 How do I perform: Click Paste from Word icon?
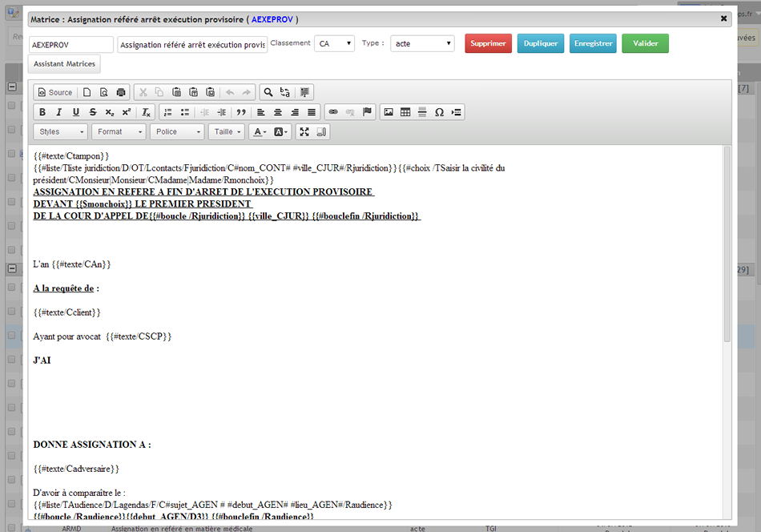(x=210, y=92)
